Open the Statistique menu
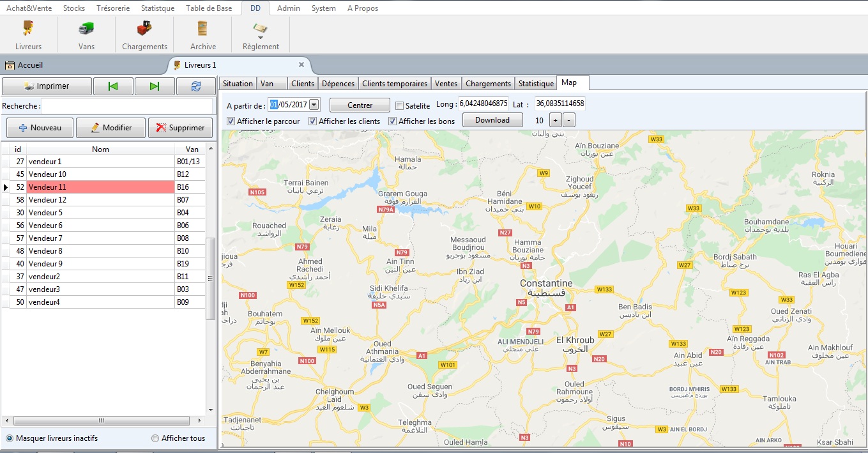 pos(157,8)
